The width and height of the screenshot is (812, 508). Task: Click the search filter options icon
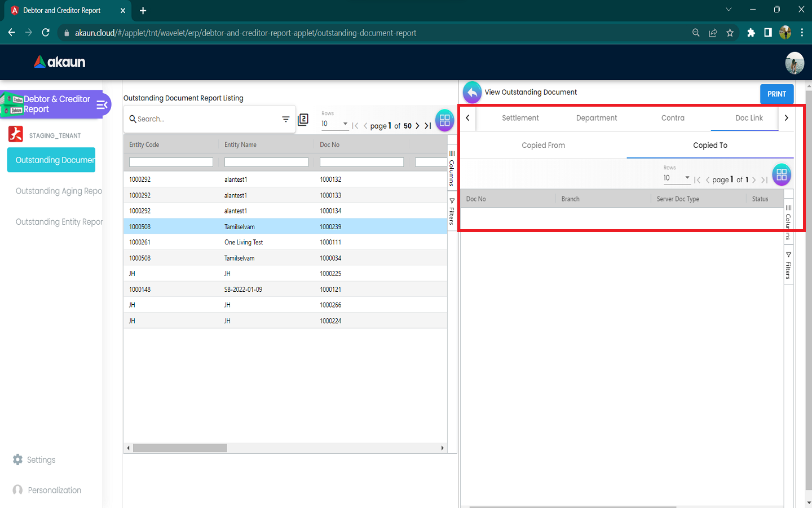pyautogui.click(x=286, y=119)
